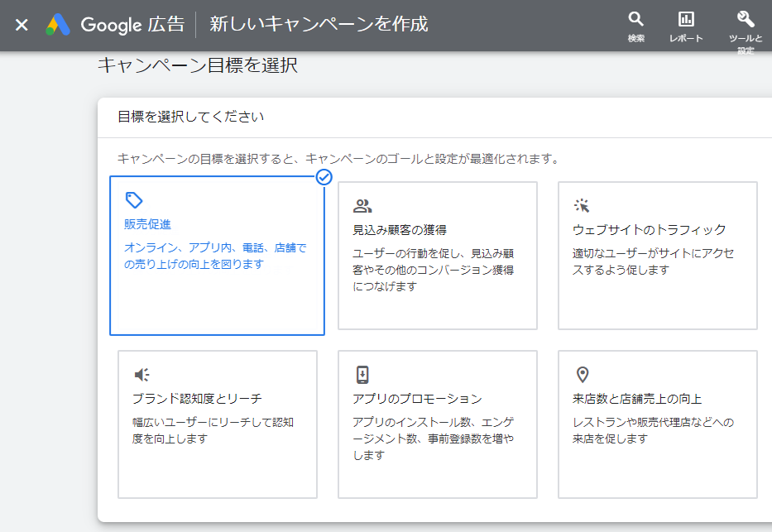This screenshot has height=532, width=772.
Task: Exit campaign creation via the X
Action: (21, 25)
